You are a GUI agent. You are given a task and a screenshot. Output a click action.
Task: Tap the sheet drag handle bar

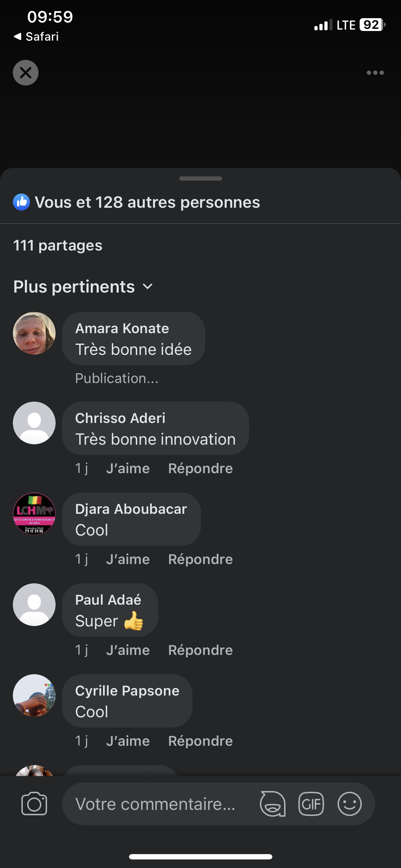(x=201, y=179)
